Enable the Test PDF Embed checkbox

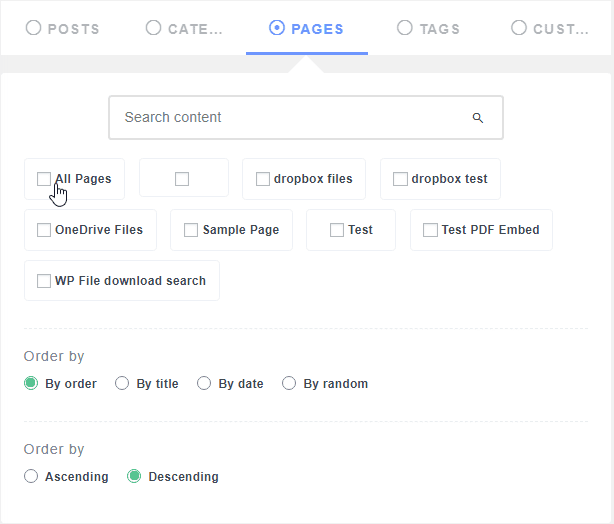[430, 230]
